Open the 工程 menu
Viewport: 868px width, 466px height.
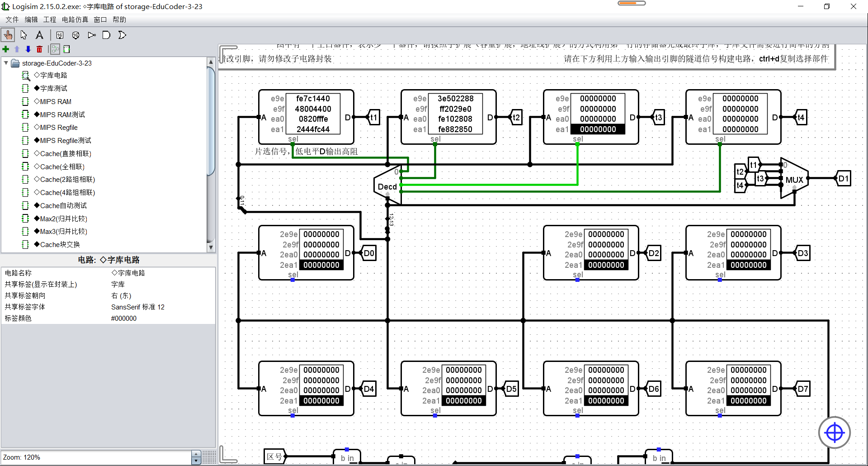click(49, 19)
